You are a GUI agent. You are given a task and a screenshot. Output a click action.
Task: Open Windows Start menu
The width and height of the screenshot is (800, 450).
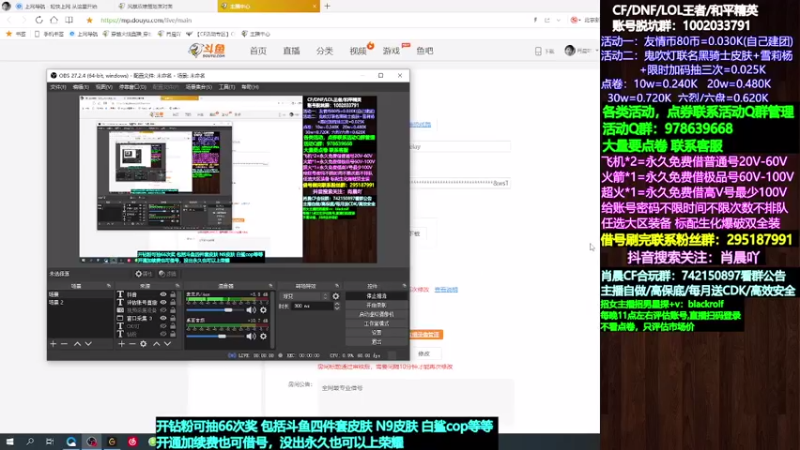pyautogui.click(x=10, y=442)
